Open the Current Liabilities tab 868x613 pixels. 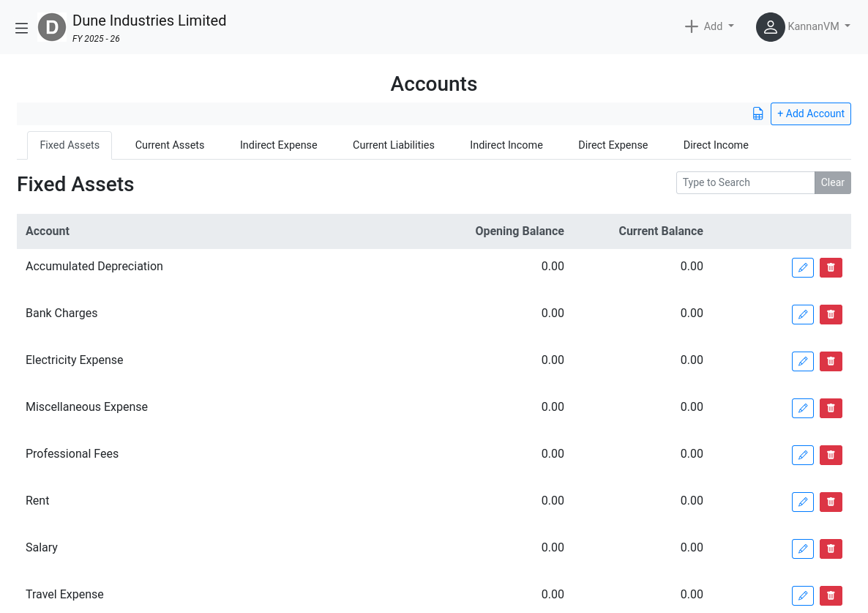pos(394,145)
